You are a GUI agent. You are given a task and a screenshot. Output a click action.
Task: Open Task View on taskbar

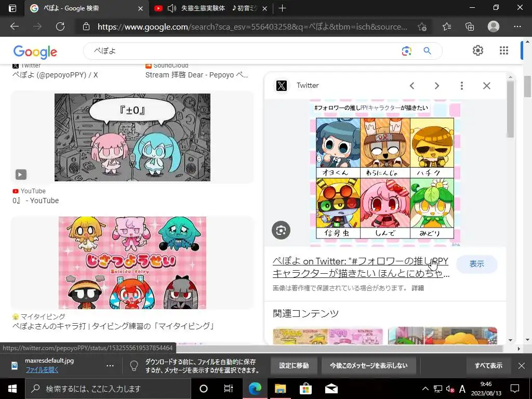click(229, 389)
